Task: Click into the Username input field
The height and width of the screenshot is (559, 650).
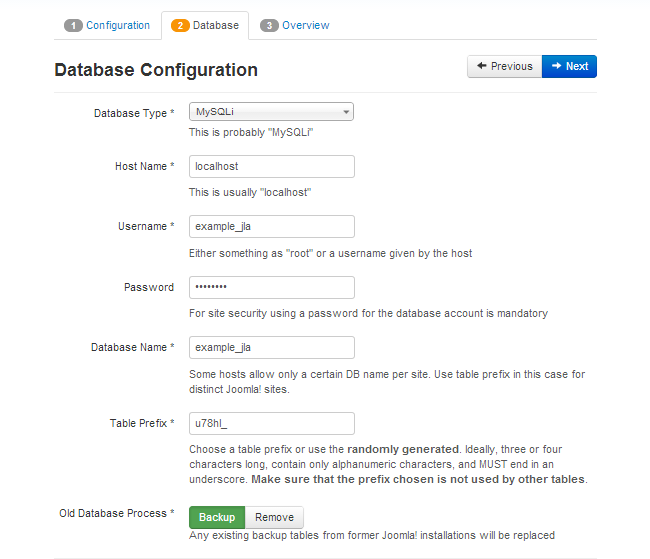Action: 271,227
